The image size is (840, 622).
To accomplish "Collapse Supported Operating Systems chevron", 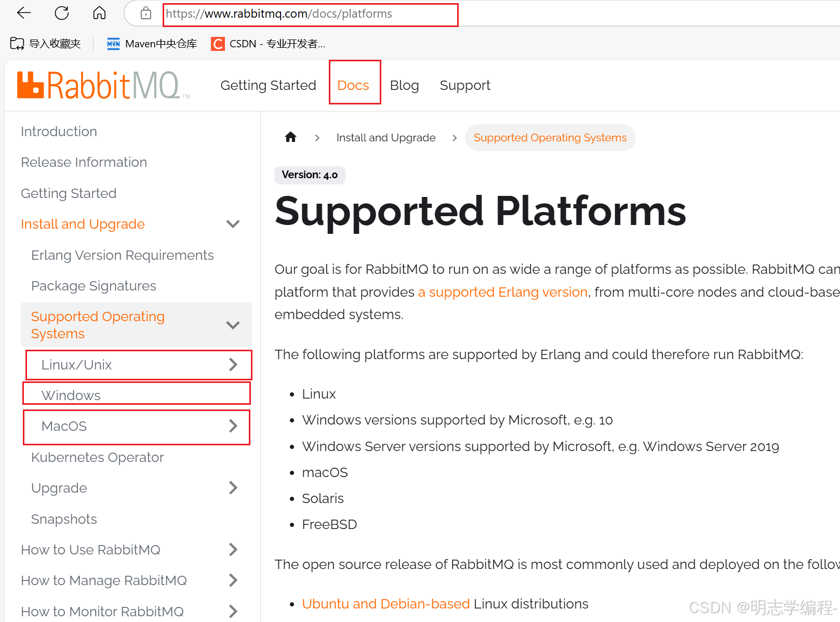I will coord(233,325).
